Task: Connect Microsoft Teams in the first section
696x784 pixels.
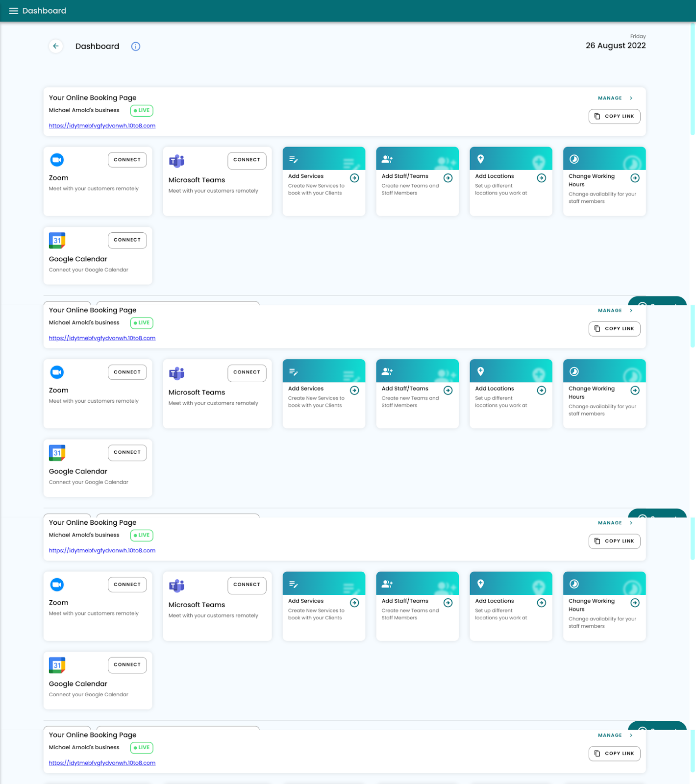Action: click(247, 160)
